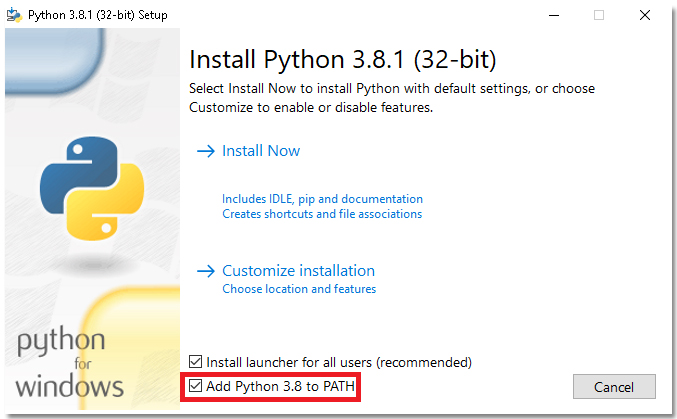
Task: Open Customize installation options
Action: coord(298,271)
